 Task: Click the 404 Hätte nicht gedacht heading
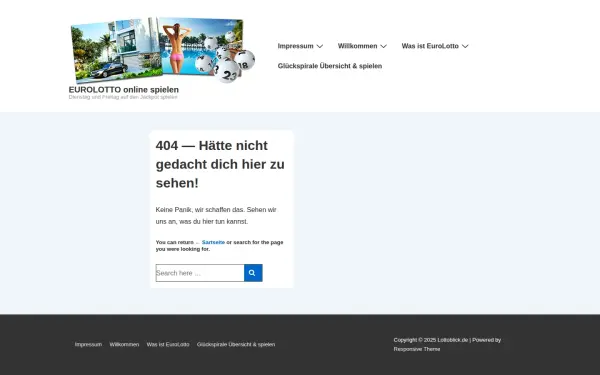[220, 164]
